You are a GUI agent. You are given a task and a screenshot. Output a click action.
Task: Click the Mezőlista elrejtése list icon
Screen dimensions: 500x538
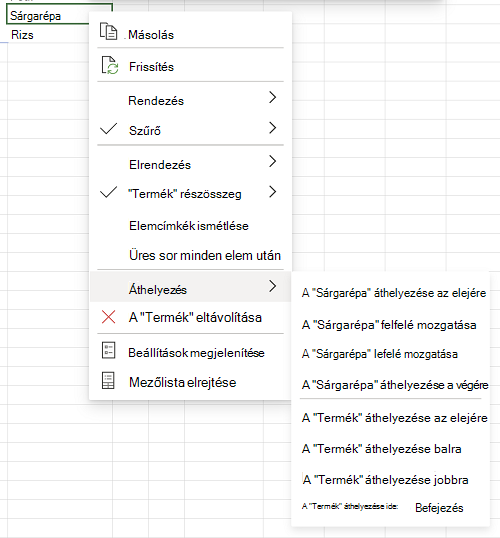(x=108, y=381)
